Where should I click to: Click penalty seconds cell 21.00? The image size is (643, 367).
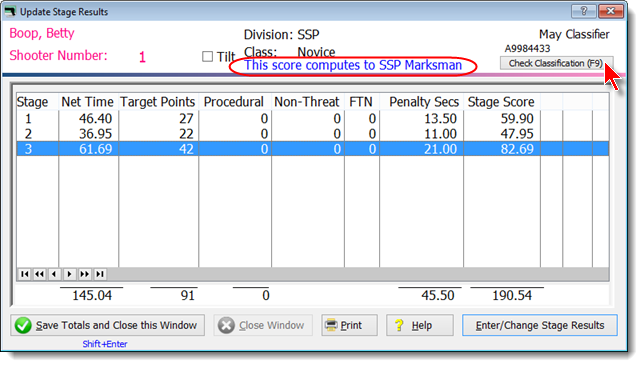(440, 149)
